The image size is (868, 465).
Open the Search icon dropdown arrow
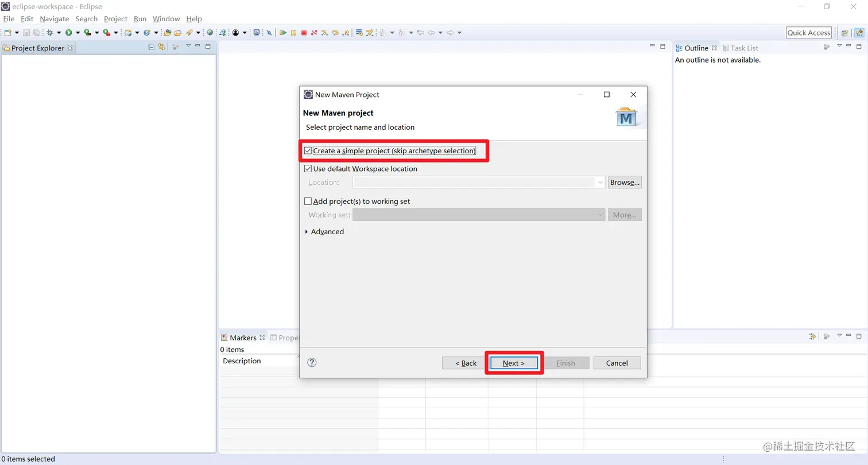click(198, 33)
